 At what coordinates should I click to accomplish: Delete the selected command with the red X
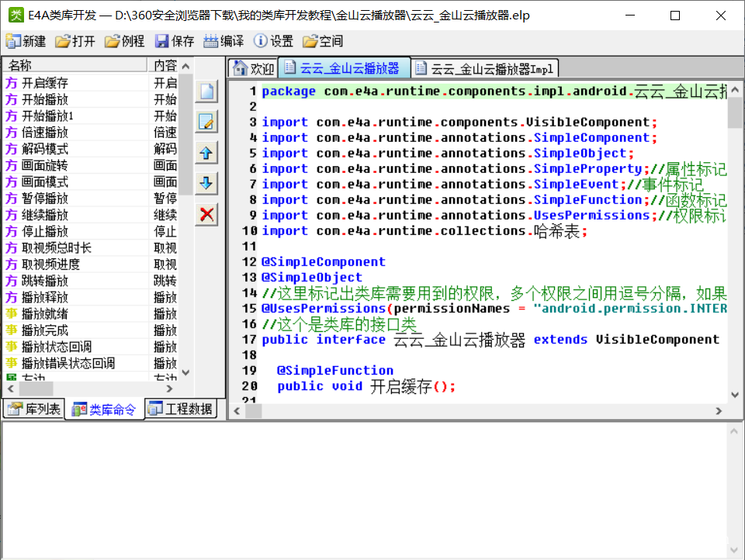(x=206, y=215)
